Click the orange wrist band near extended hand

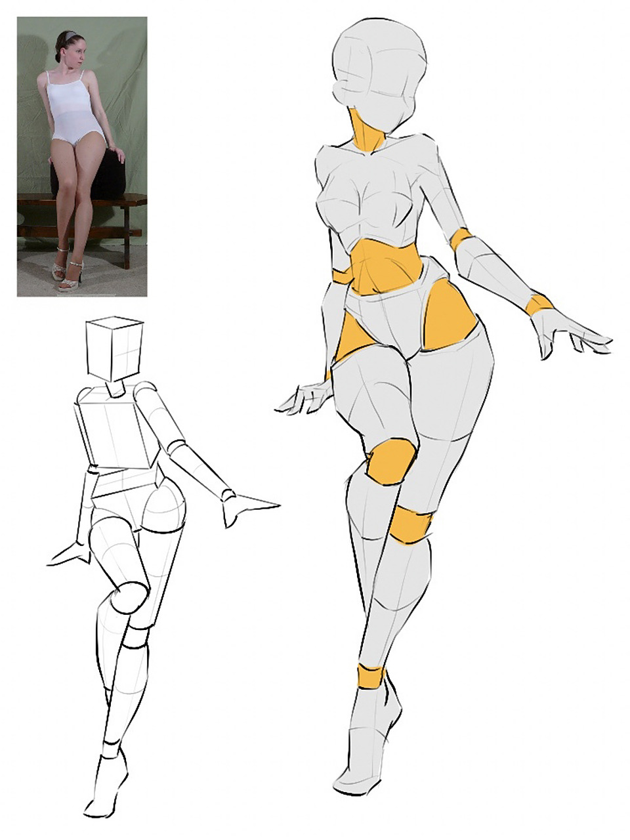click(x=540, y=304)
